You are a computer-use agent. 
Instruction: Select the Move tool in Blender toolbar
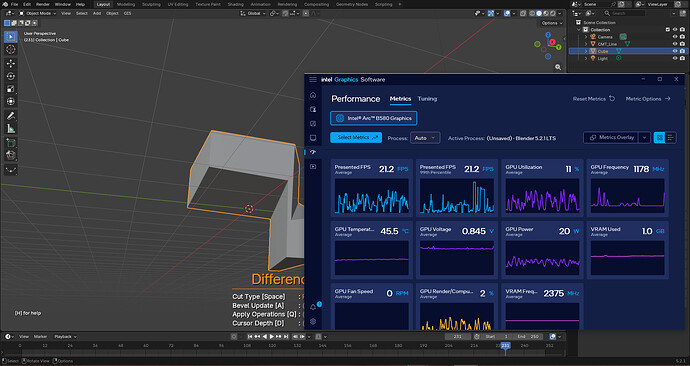click(11, 63)
